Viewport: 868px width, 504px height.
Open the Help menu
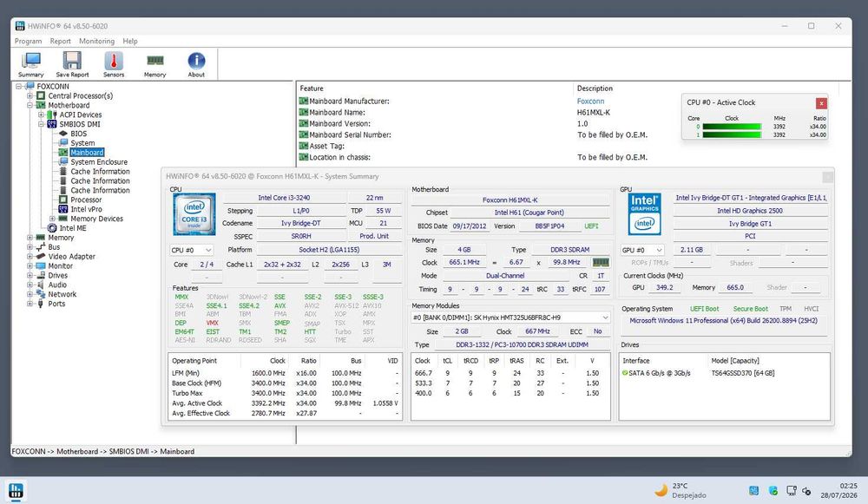(x=130, y=41)
